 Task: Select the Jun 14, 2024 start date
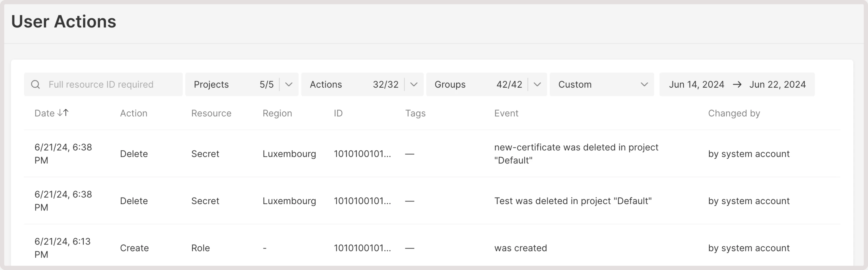pyautogui.click(x=696, y=85)
